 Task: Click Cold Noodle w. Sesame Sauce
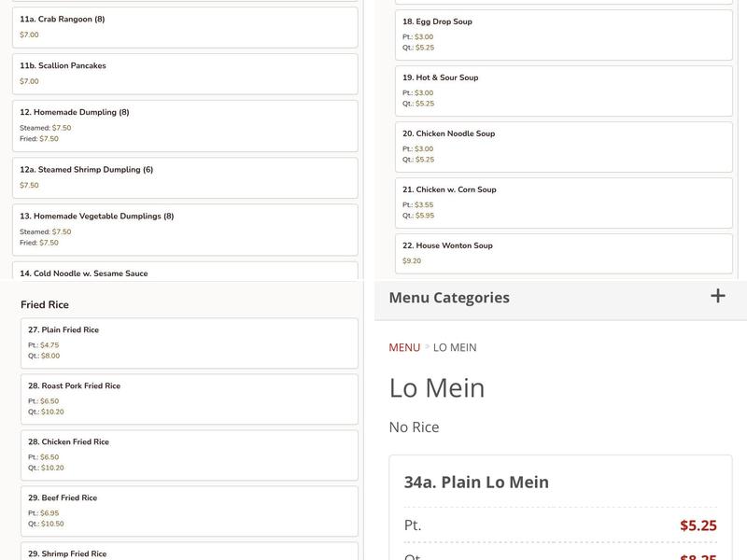[x=189, y=273]
